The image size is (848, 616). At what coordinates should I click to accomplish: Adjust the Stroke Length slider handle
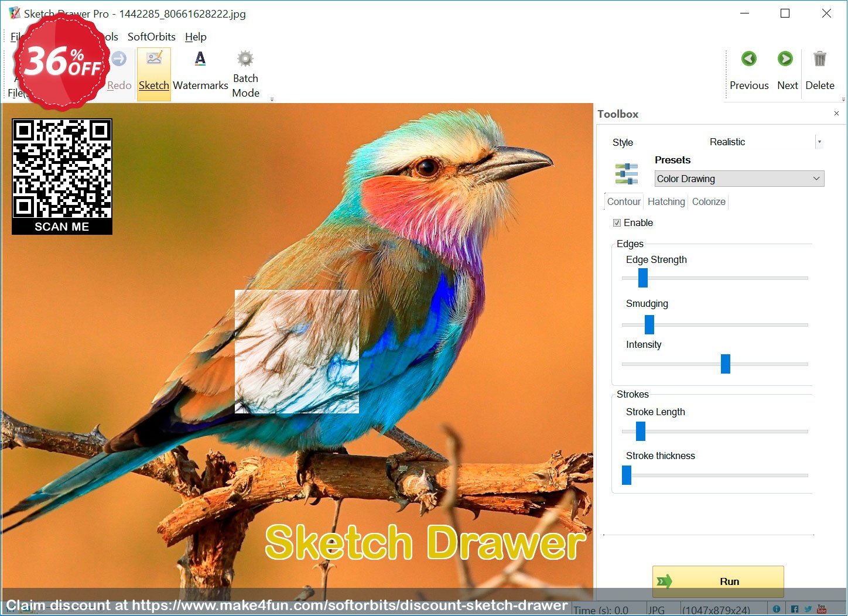coord(641,431)
